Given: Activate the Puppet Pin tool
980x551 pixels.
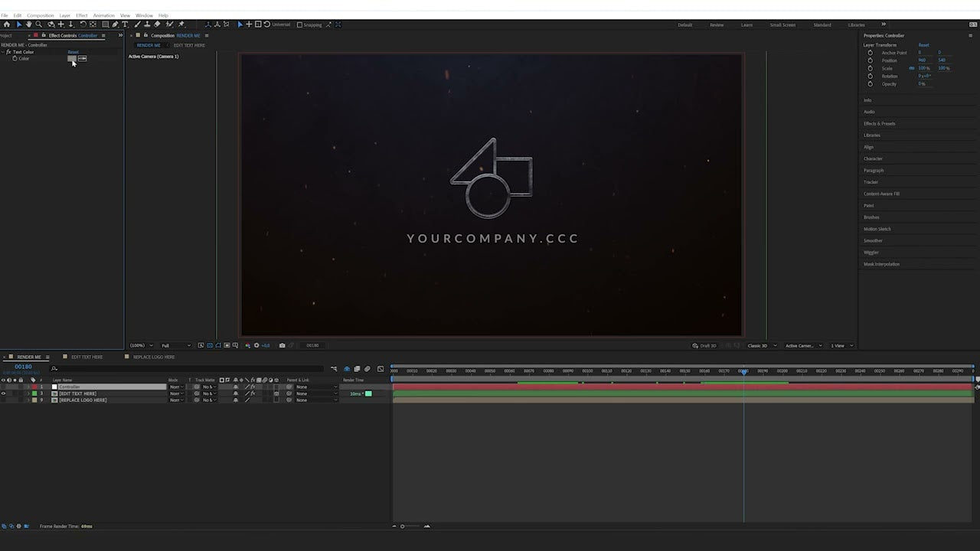Looking at the screenshot, I should [x=181, y=24].
